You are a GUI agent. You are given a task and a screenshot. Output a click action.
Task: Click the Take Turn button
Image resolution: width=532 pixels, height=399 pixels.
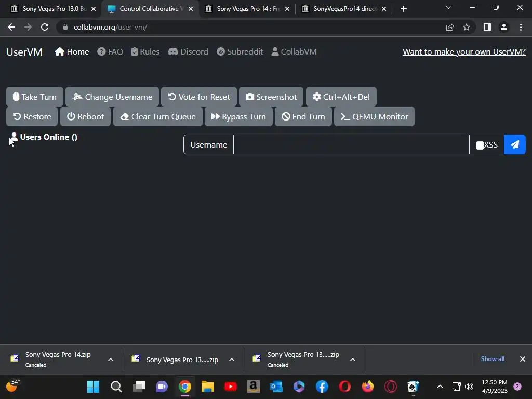35,97
